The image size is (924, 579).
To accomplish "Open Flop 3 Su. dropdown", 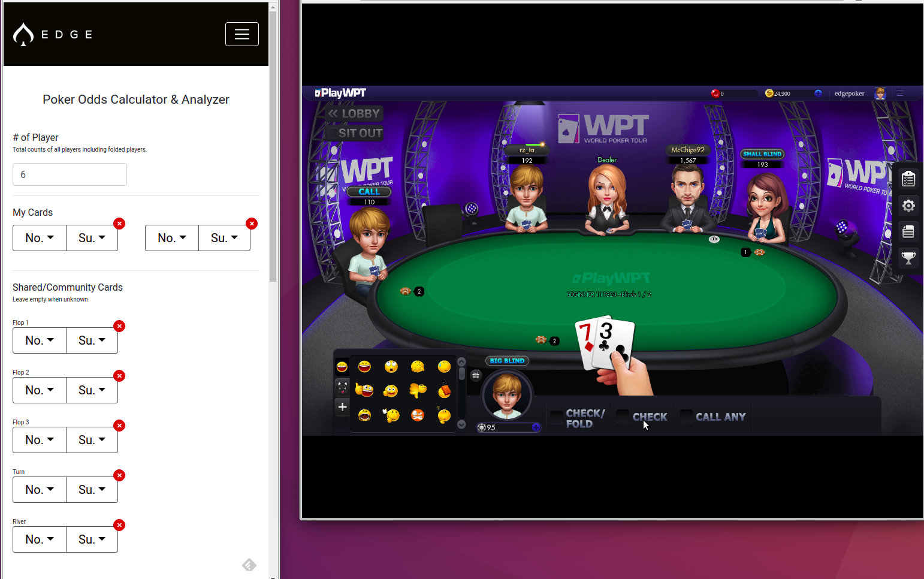I will pyautogui.click(x=92, y=440).
